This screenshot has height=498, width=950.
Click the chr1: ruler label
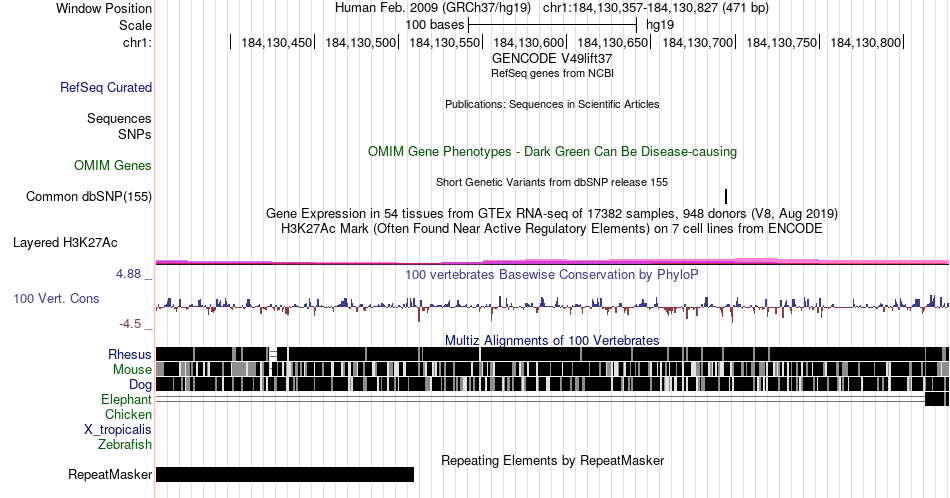(x=138, y=42)
